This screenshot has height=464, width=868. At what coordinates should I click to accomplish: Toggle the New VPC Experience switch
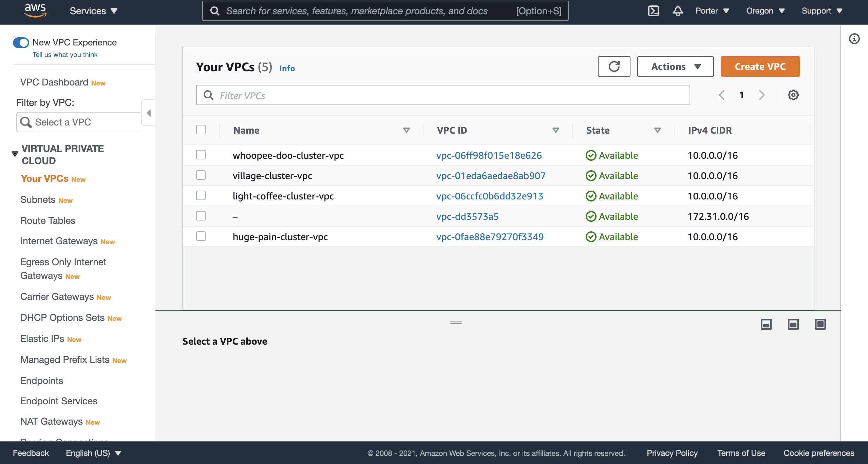pyautogui.click(x=21, y=43)
